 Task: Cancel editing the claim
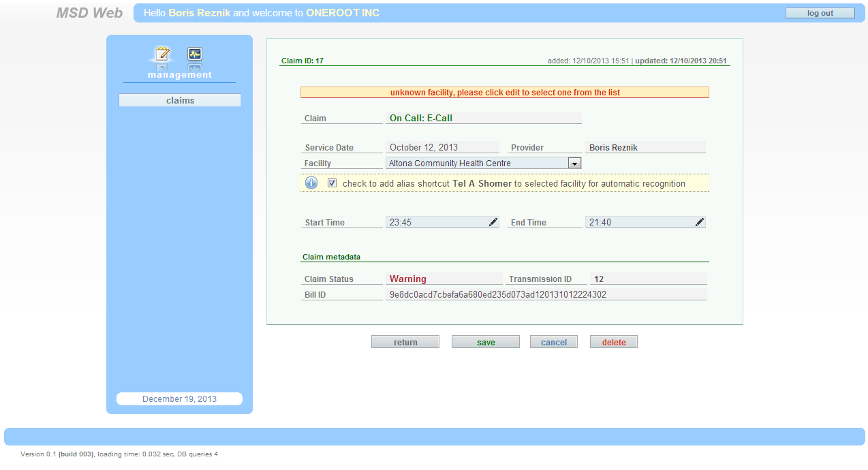tap(554, 342)
